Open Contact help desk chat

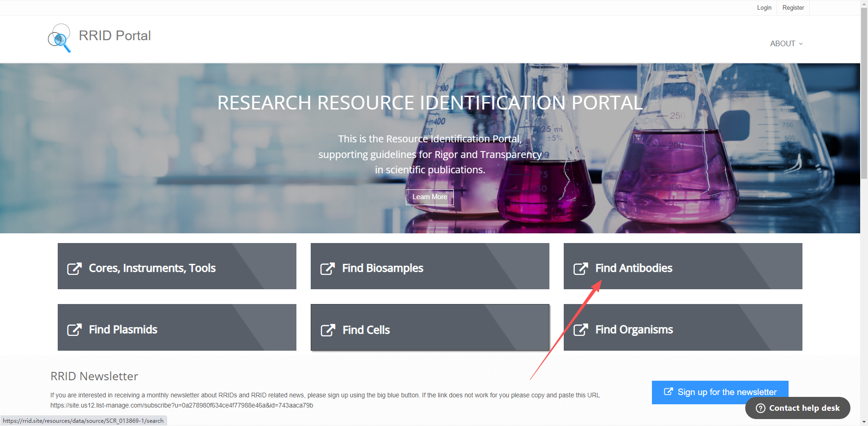[804, 408]
